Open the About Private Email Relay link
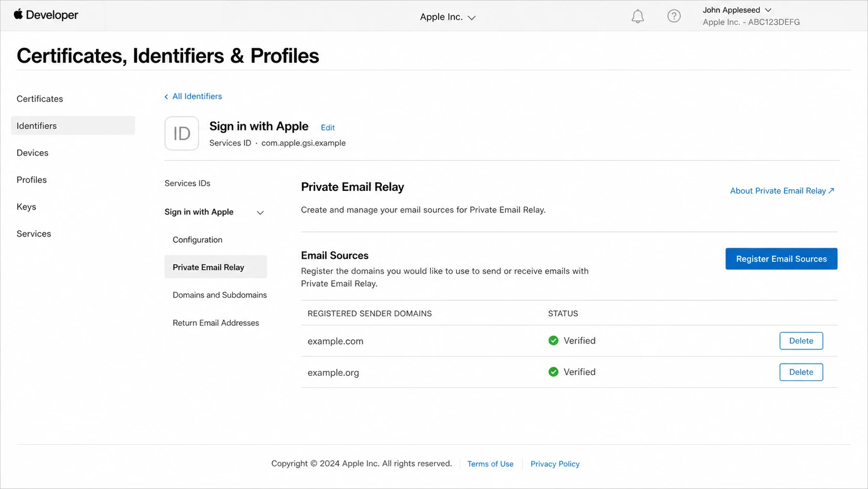Image resolution: width=868 pixels, height=489 pixels. [782, 191]
